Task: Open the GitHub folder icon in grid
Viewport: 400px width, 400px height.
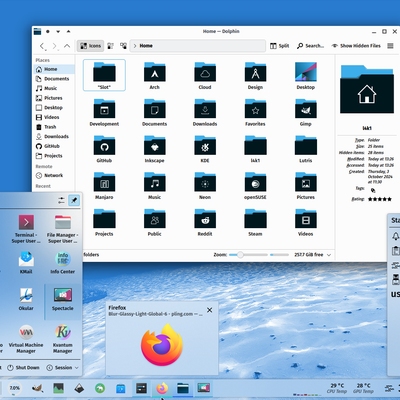Action: pos(104,149)
